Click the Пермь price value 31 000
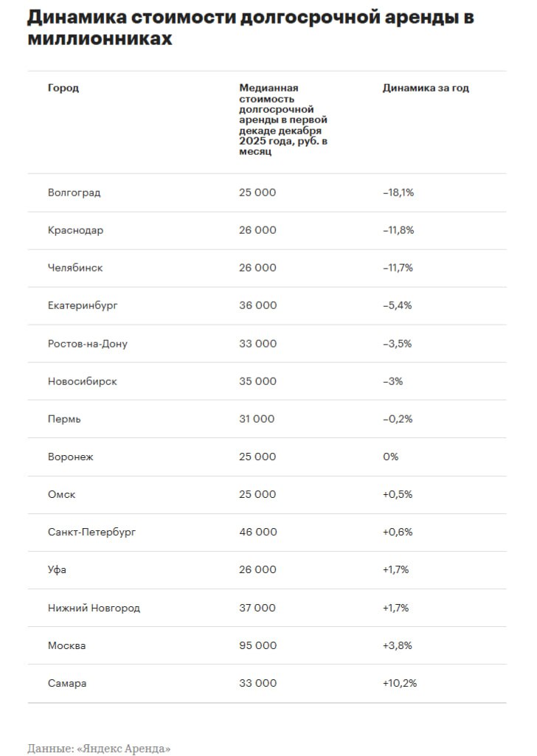Viewport: 537px width, 756px height. [x=257, y=419]
